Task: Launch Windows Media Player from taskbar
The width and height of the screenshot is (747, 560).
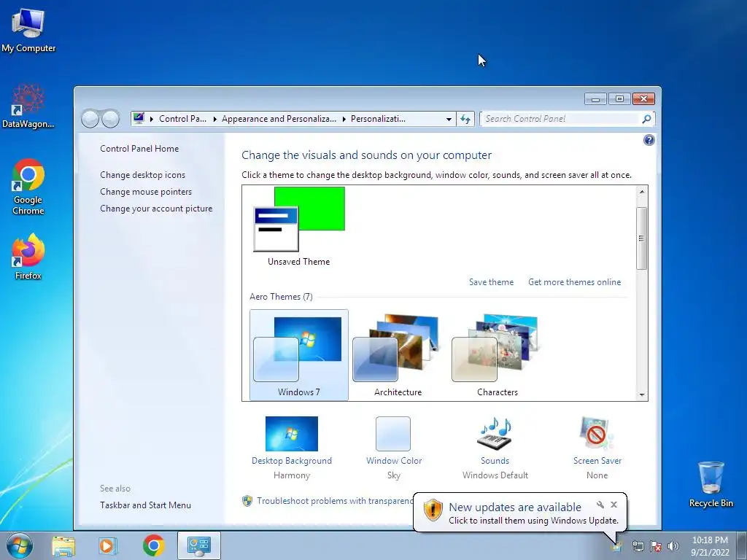Action: tap(107, 545)
